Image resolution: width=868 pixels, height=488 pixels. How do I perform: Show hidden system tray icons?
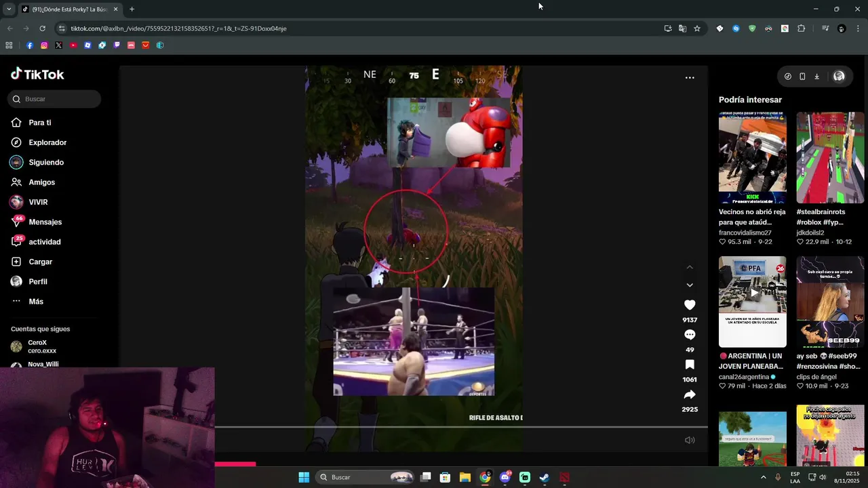click(763, 477)
